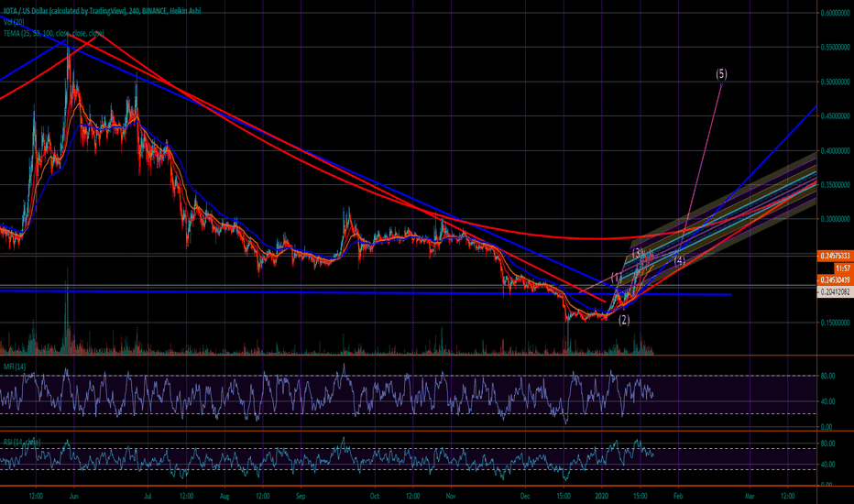Click the Feb date on time axis
This screenshot has width=854, height=504.
coord(678,497)
